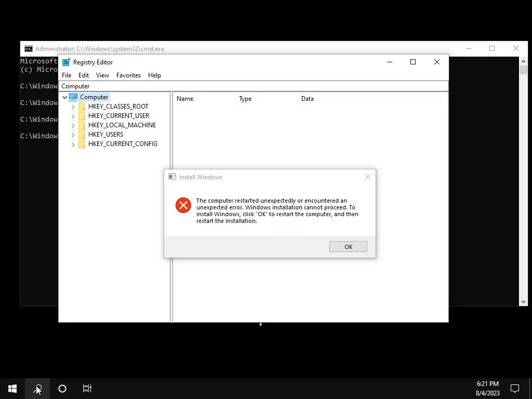The height and width of the screenshot is (399, 532).
Task: Select the HKEY_LOCAL_MACHINE label
Action: coord(122,125)
